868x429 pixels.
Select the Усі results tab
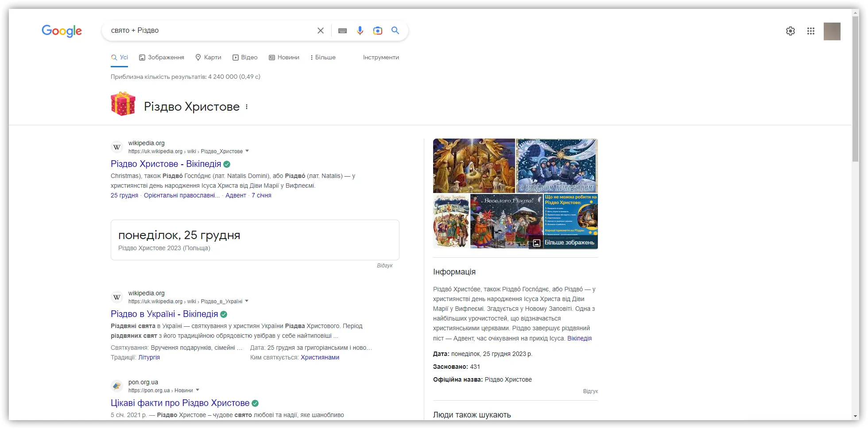pyautogui.click(x=120, y=58)
